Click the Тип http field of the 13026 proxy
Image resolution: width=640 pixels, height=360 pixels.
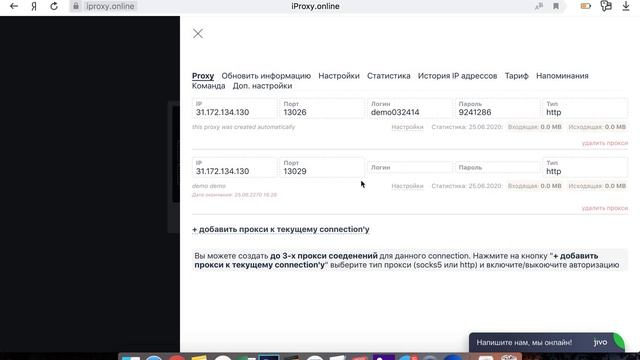(585, 109)
